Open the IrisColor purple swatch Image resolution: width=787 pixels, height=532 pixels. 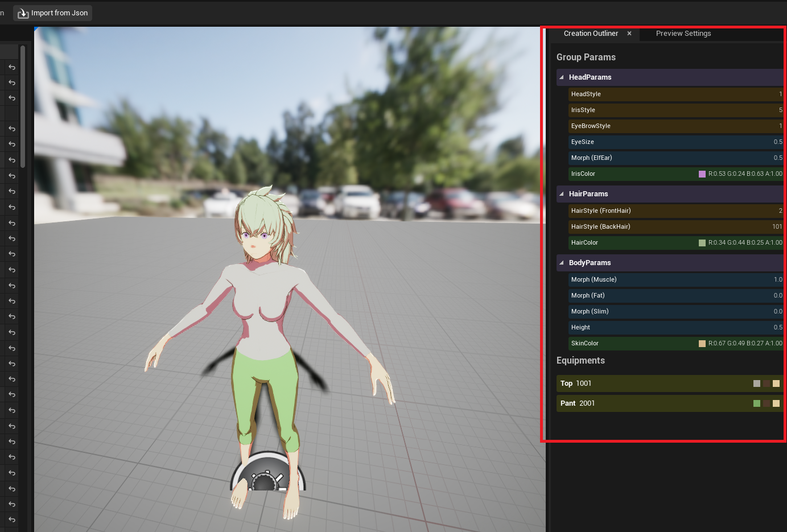(702, 174)
